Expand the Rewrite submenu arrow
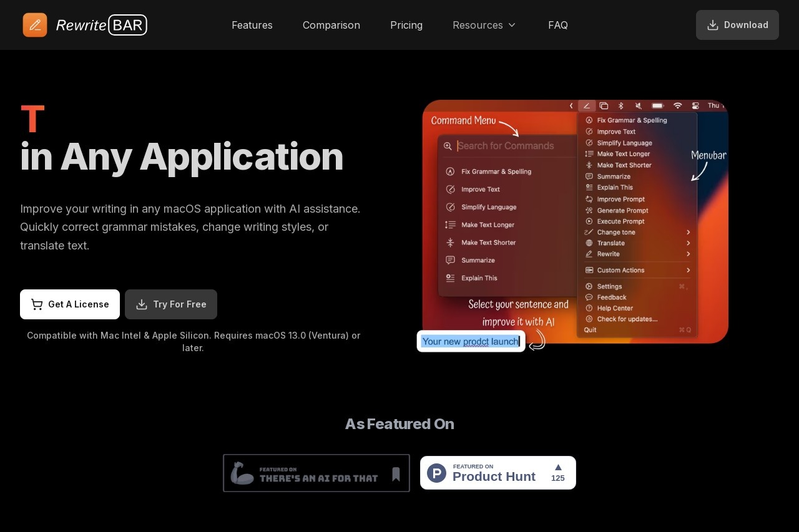 click(689, 254)
